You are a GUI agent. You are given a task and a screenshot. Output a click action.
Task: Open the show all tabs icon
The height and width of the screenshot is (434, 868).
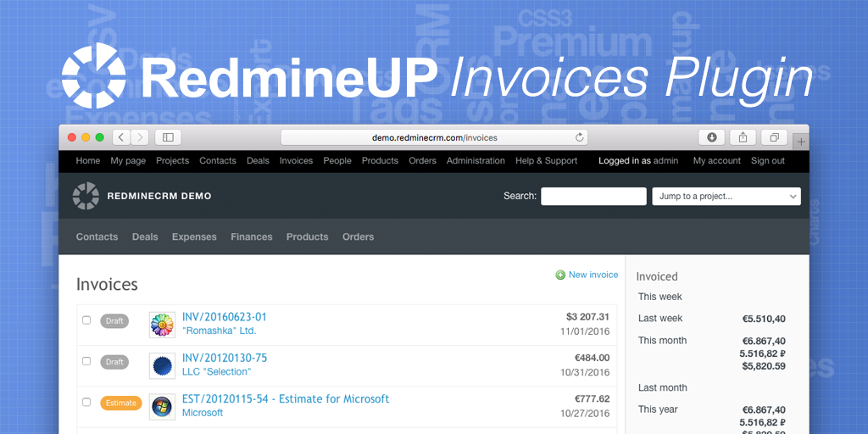click(x=774, y=137)
